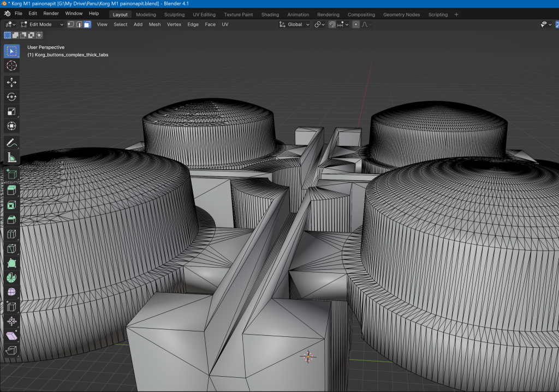Select the 3D Cursor tool
Viewport: 559px width, 392px height.
click(11, 66)
